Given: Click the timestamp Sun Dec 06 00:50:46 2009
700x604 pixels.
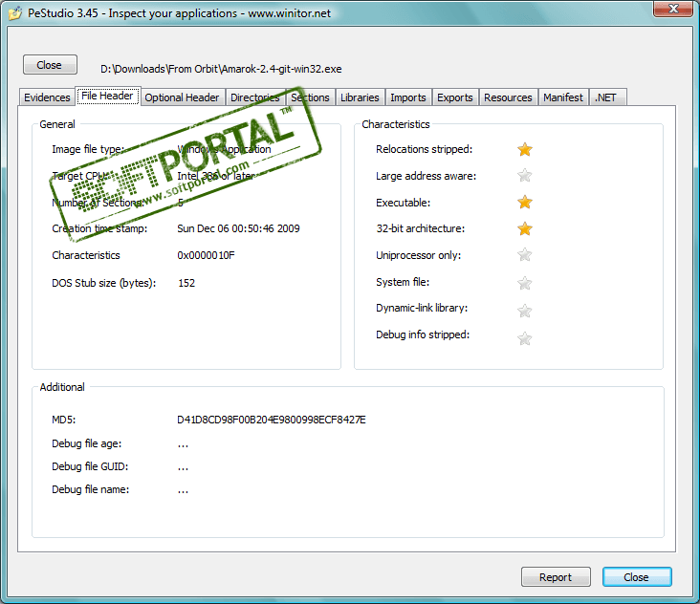Looking at the screenshot, I should [x=238, y=228].
